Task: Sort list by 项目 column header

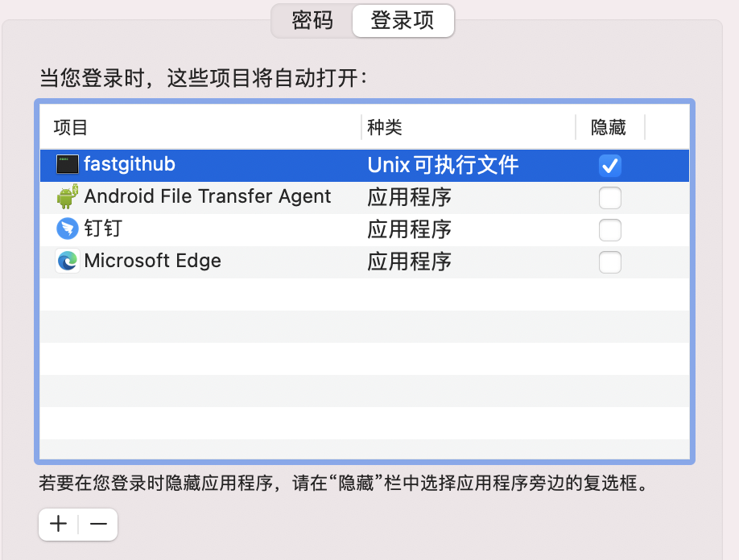Action: pos(71,127)
